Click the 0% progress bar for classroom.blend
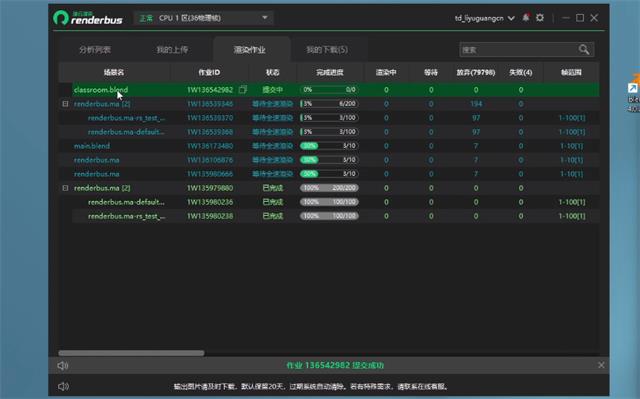Screen dimensions: 640x399 pyautogui.click(x=329, y=90)
